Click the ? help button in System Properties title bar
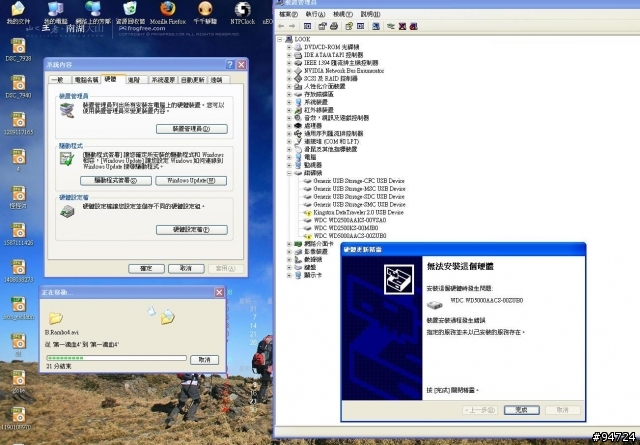The height and width of the screenshot is (445, 640). click(x=230, y=65)
